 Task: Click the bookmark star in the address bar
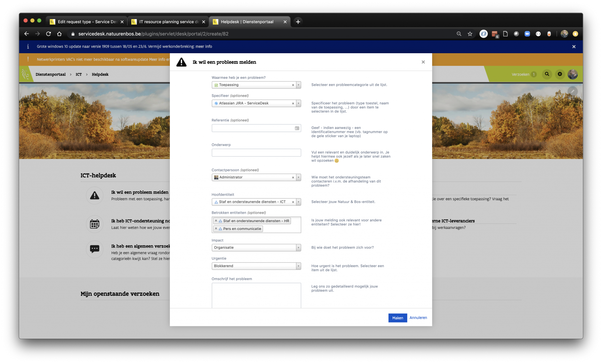[x=469, y=34]
